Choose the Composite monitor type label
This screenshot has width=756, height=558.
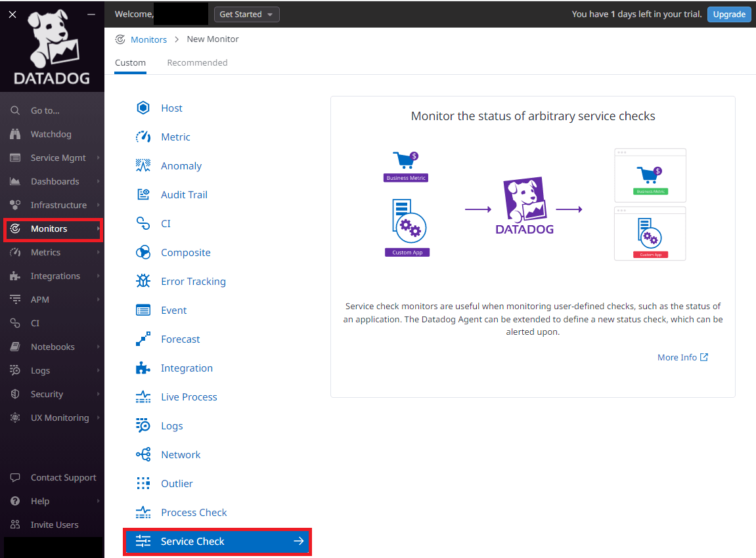[x=186, y=253]
